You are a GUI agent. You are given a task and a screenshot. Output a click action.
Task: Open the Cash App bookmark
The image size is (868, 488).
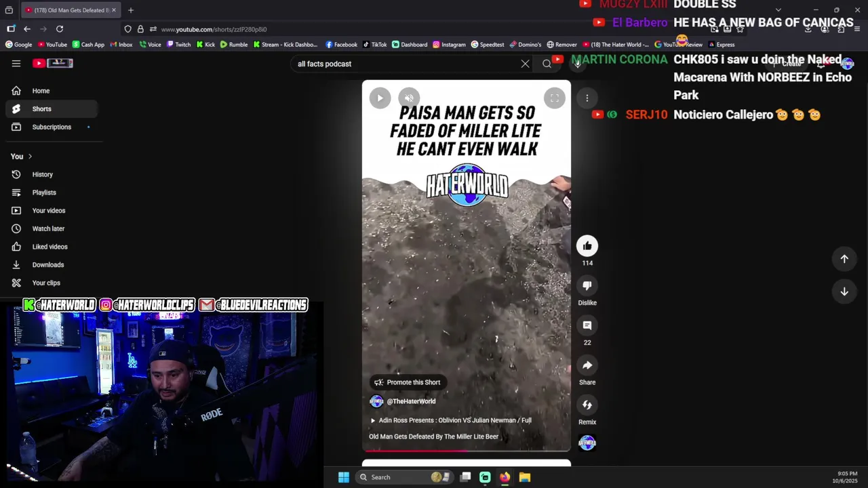[88, 45]
